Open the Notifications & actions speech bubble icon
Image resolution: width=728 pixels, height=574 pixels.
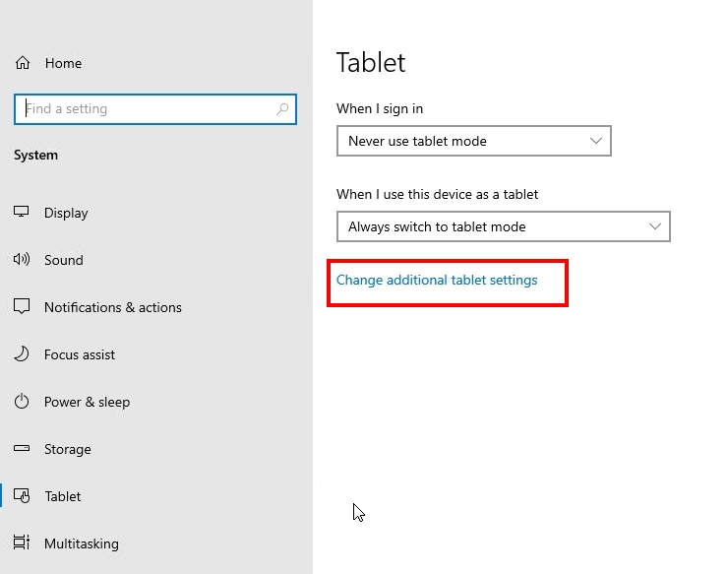pos(22,306)
